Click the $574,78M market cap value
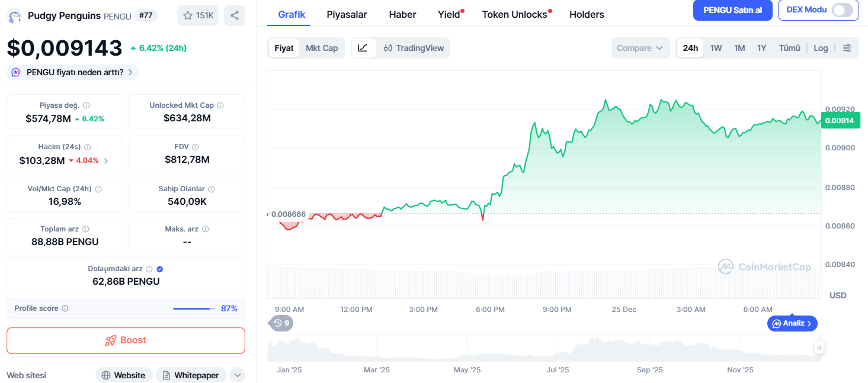The width and height of the screenshot is (868, 383). point(49,118)
